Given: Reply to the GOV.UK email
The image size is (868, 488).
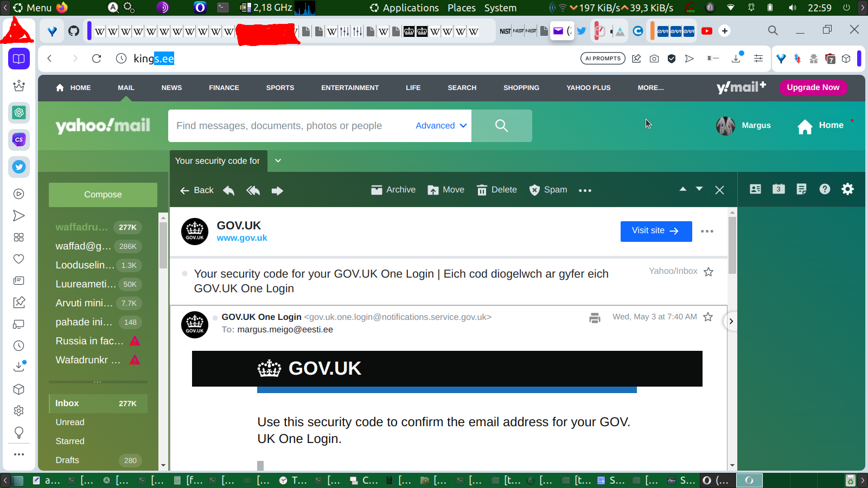Looking at the screenshot, I should coord(229,190).
